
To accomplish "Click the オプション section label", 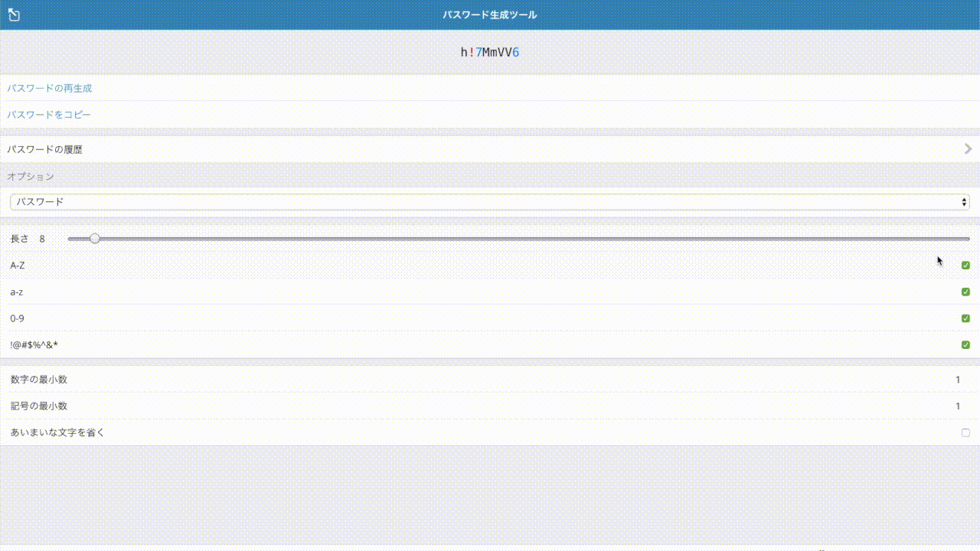I will (31, 177).
